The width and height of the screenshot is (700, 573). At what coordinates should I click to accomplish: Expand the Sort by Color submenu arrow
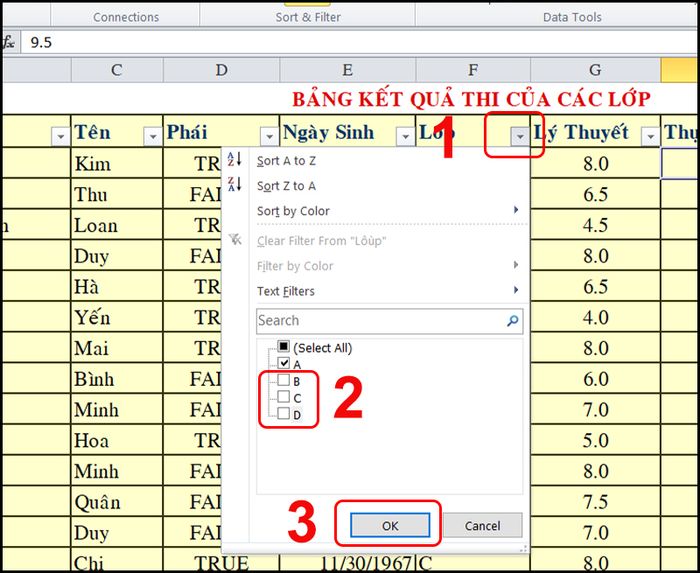516,210
